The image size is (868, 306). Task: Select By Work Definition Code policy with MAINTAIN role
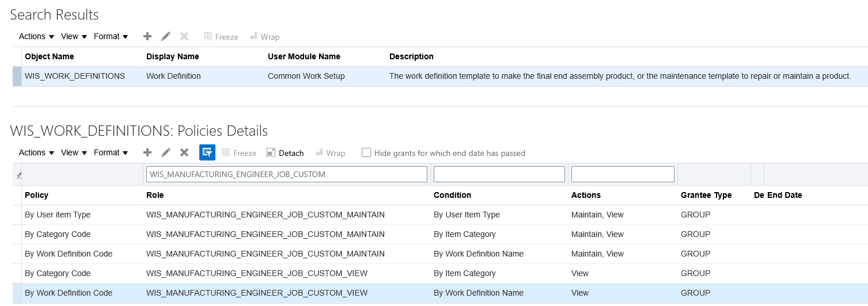coord(440,254)
